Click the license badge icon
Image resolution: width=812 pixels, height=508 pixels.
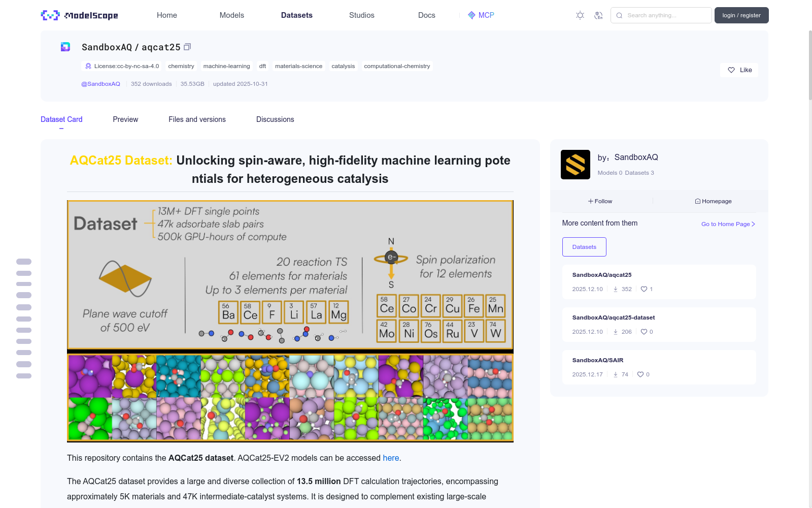pos(88,66)
